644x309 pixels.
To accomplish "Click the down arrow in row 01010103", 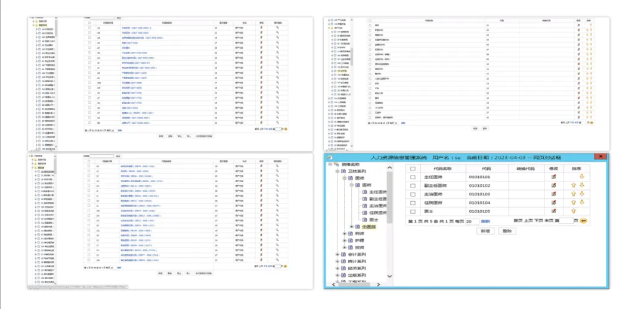I will click(x=581, y=194).
